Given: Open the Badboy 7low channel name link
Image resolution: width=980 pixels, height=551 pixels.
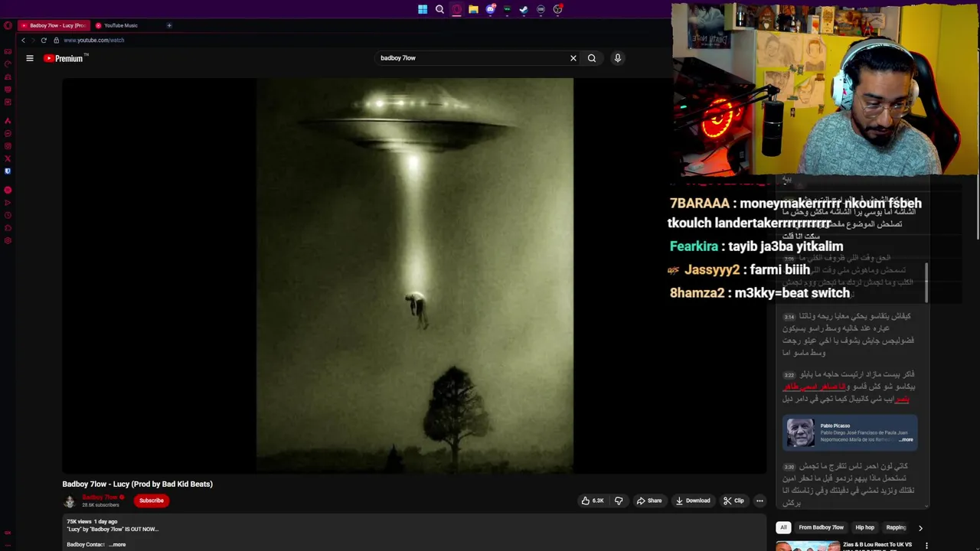Looking at the screenshot, I should click(100, 497).
